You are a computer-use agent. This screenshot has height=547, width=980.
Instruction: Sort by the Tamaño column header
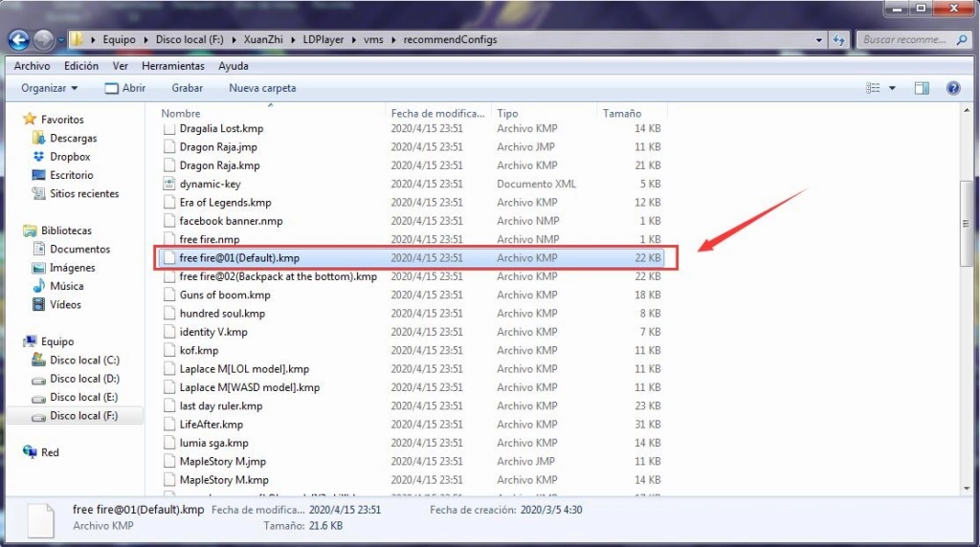[632, 113]
